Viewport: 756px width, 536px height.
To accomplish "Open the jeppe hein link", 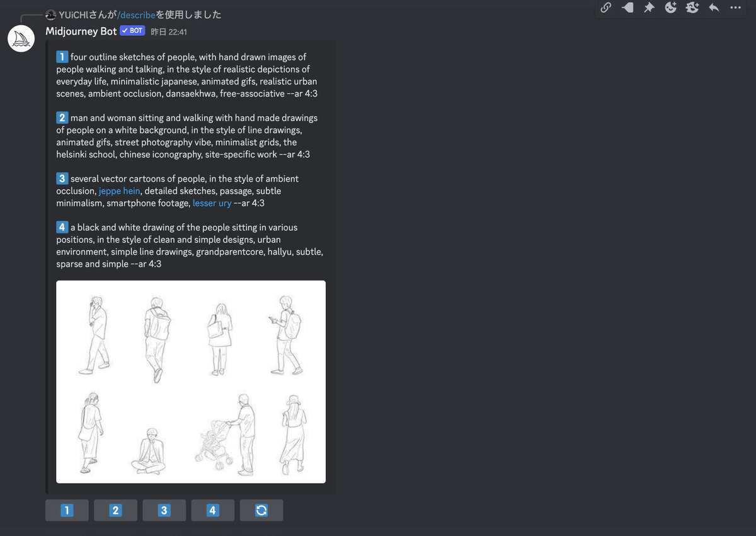I will (120, 191).
